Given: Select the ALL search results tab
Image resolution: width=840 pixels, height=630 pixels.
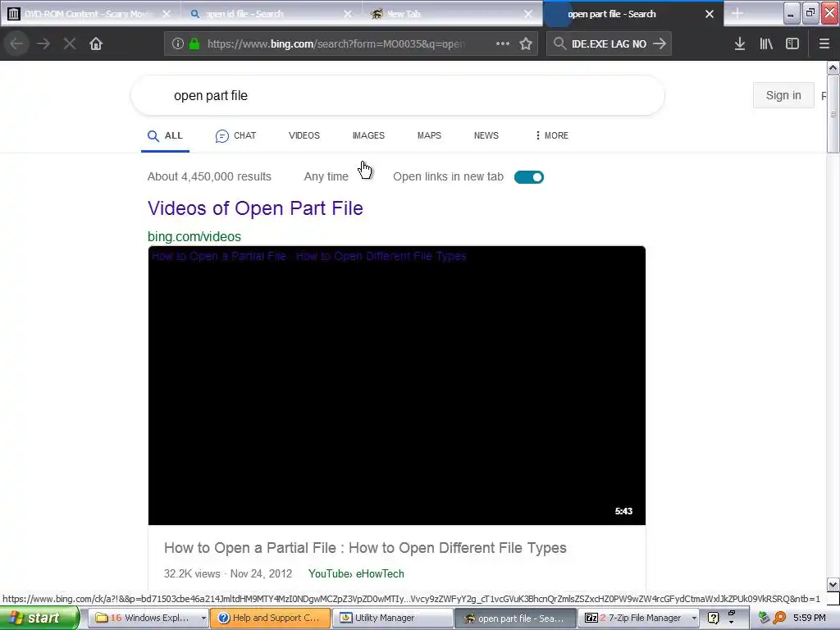Looking at the screenshot, I should (x=165, y=136).
